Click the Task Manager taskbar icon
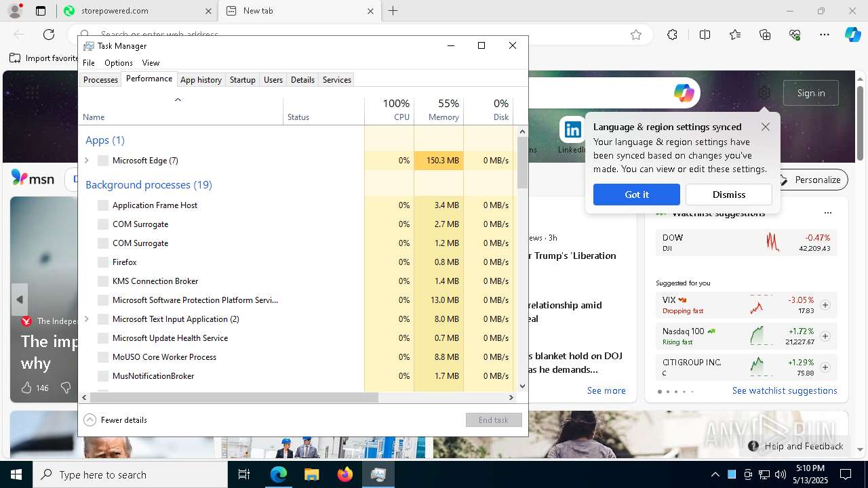 click(378, 474)
